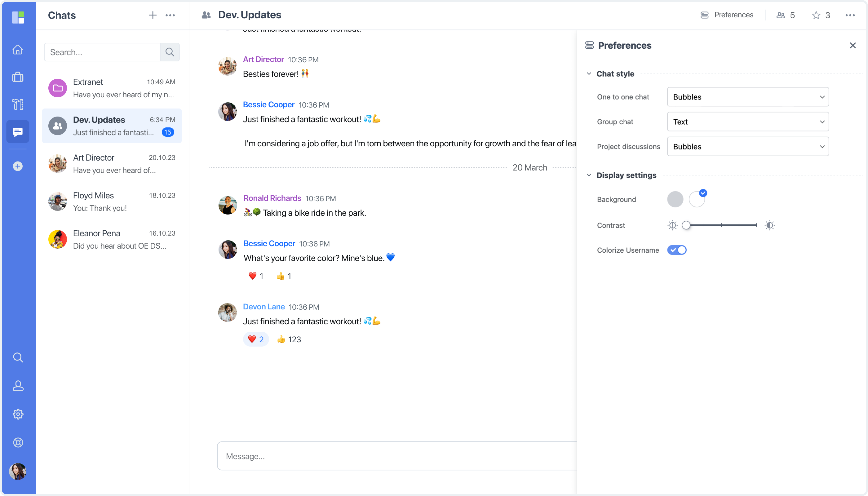Select the active Chats sidebar icon
The height and width of the screenshot is (496, 868).
18,131
